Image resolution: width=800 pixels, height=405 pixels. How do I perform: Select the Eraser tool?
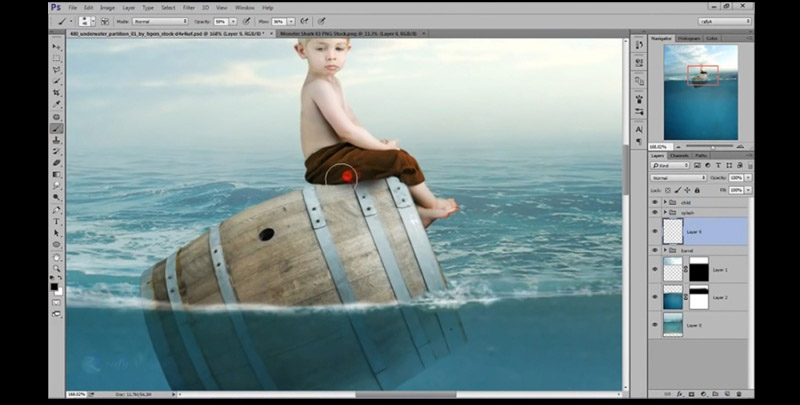[x=57, y=163]
